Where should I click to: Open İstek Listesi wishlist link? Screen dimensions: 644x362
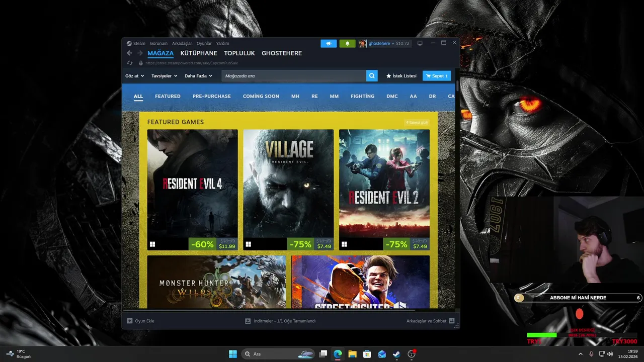pos(401,76)
